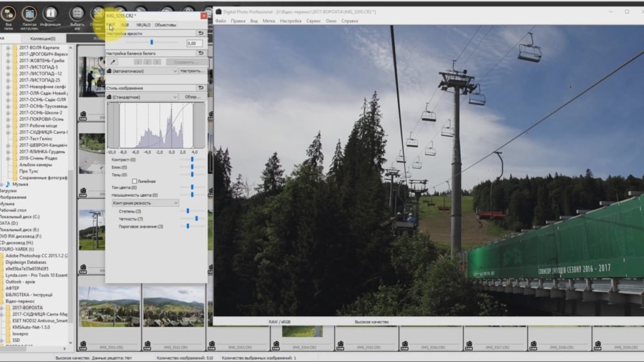Click the histogram tone curve graph
The image size is (644, 362).
tap(156, 125)
